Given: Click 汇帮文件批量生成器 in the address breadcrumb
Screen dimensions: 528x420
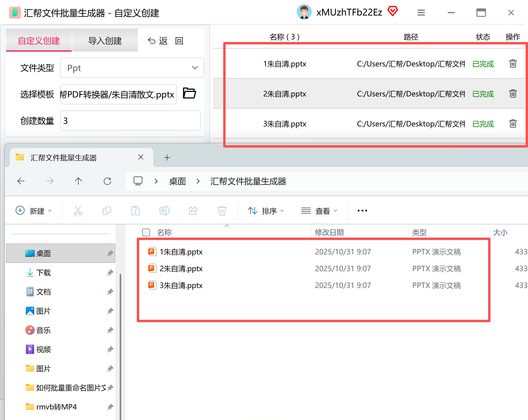Looking at the screenshot, I should pos(248,181).
